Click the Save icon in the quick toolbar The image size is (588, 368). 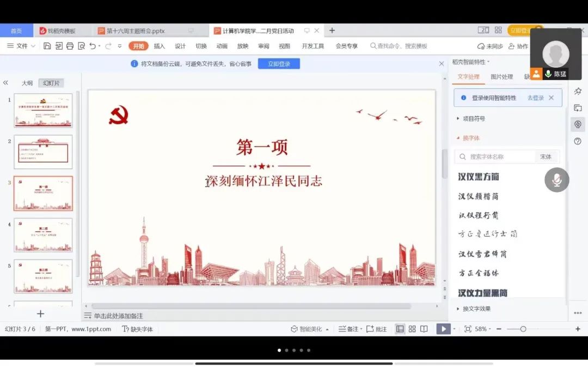pos(47,46)
